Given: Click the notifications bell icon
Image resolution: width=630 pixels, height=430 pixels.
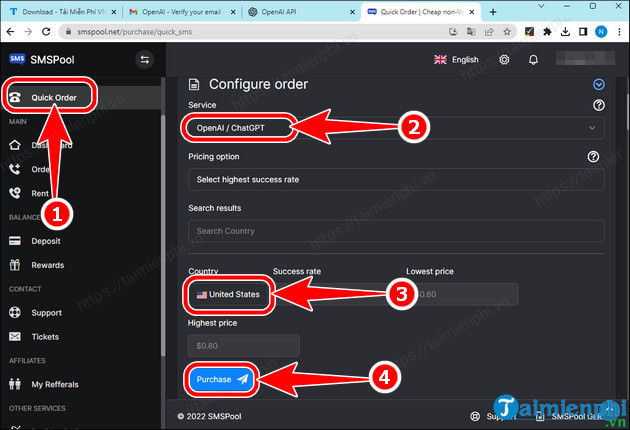Looking at the screenshot, I should [535, 60].
